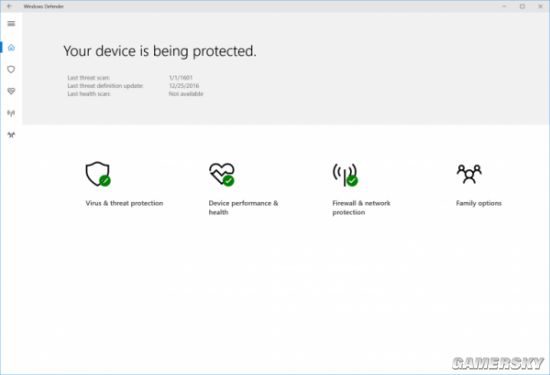This screenshot has width=550, height=375.
Task: Open Virus & threat protection label
Action: (124, 203)
